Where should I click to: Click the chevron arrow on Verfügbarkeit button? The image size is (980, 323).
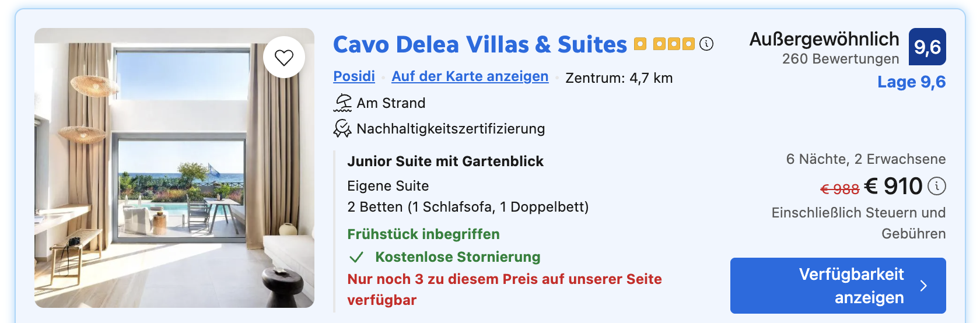click(923, 286)
